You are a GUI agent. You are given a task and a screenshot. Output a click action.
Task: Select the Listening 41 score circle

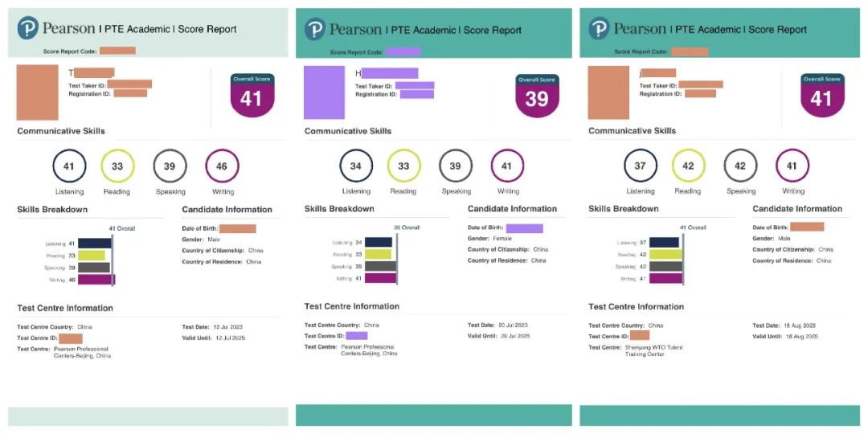pos(69,166)
